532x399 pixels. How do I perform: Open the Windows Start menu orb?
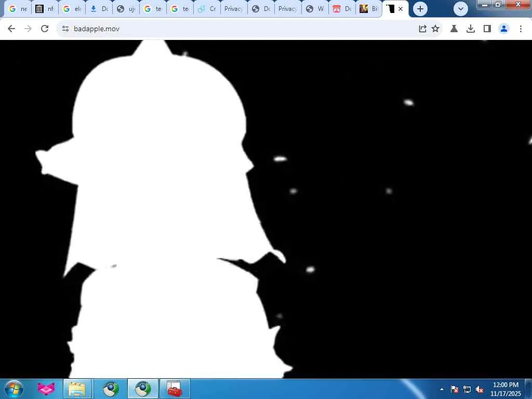click(x=14, y=389)
